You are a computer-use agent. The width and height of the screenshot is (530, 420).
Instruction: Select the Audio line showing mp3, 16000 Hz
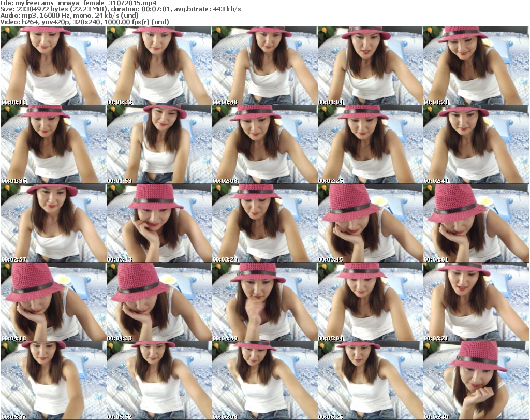tap(69, 16)
